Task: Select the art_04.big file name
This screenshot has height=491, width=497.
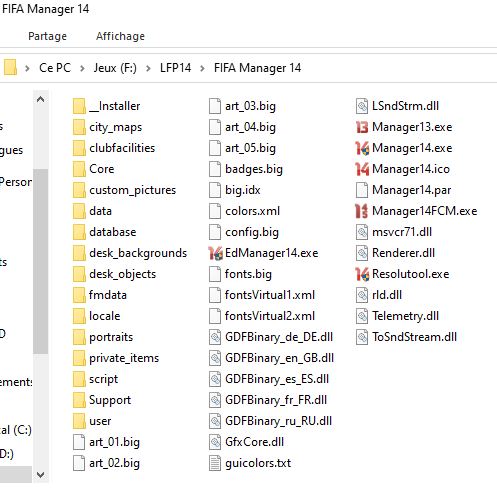Action: (x=250, y=127)
